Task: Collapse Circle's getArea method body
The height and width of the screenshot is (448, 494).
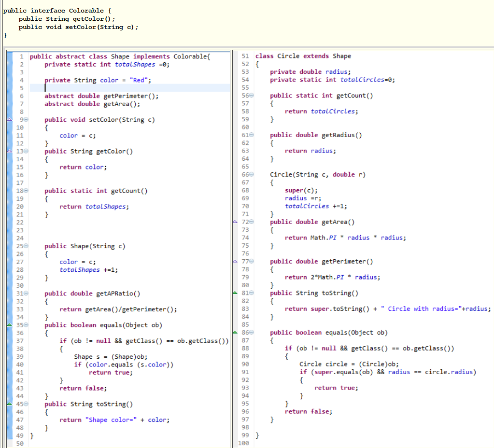Action: 252,222
